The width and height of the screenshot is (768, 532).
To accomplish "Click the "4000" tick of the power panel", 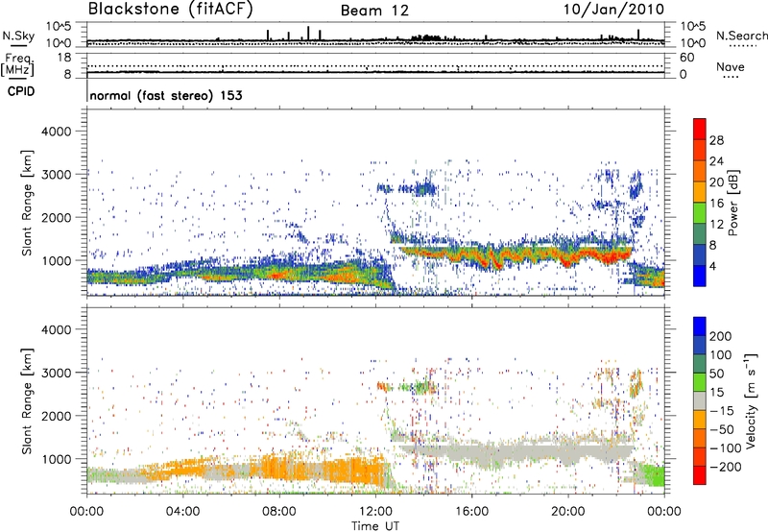I will (x=56, y=132).
